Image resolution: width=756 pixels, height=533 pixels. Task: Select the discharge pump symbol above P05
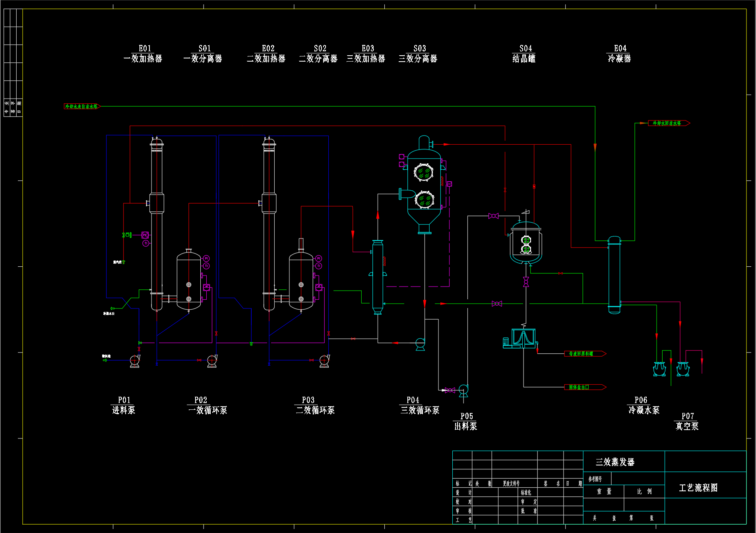click(463, 390)
